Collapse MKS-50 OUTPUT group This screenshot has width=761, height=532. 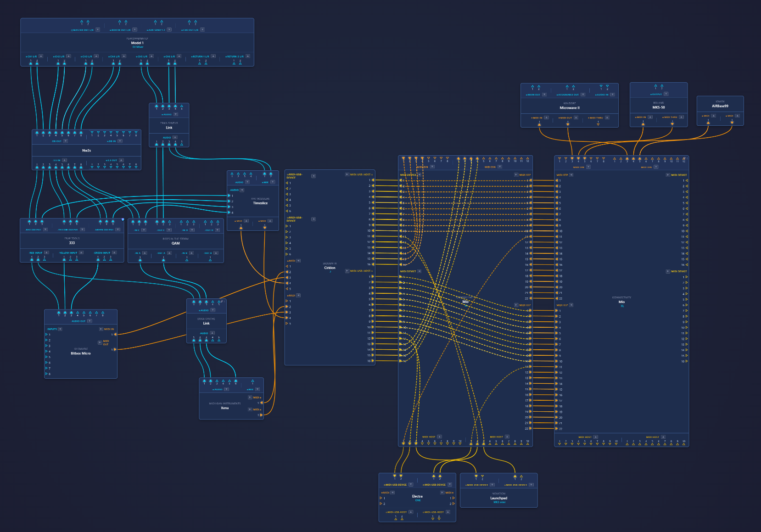coord(666,94)
